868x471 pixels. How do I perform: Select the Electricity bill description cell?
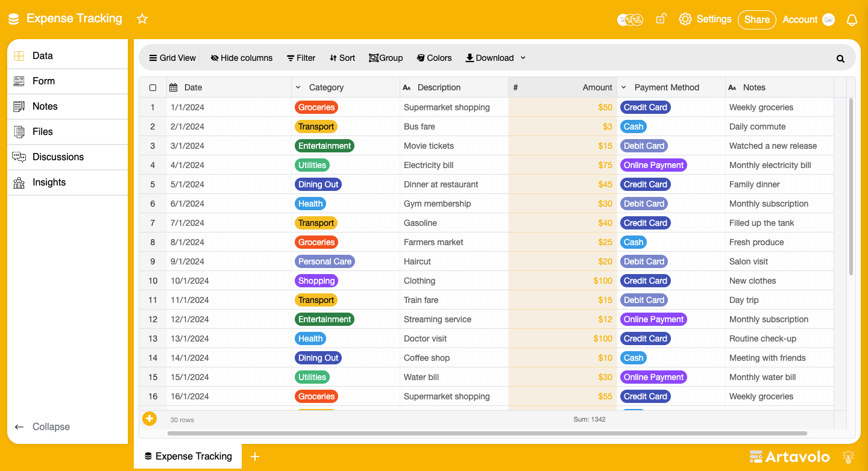coord(454,165)
